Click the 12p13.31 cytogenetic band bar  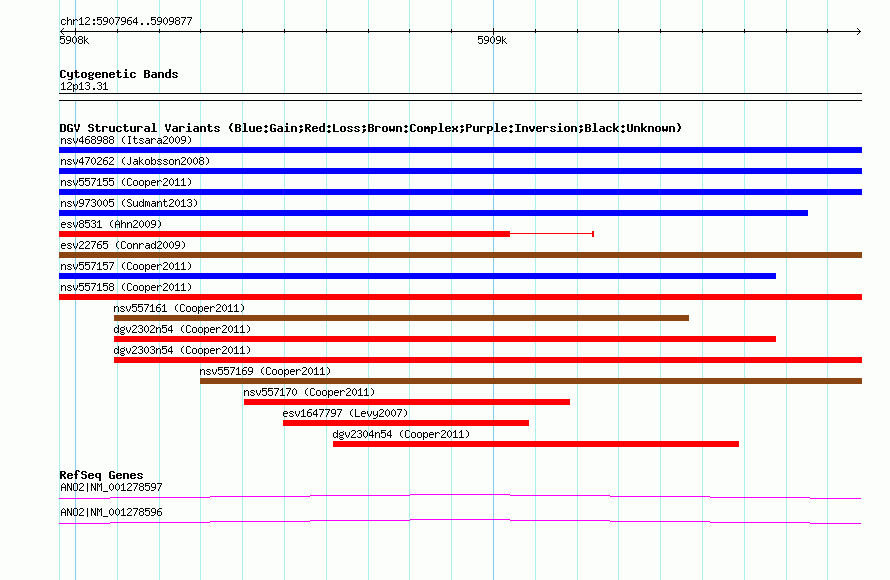click(x=460, y=97)
